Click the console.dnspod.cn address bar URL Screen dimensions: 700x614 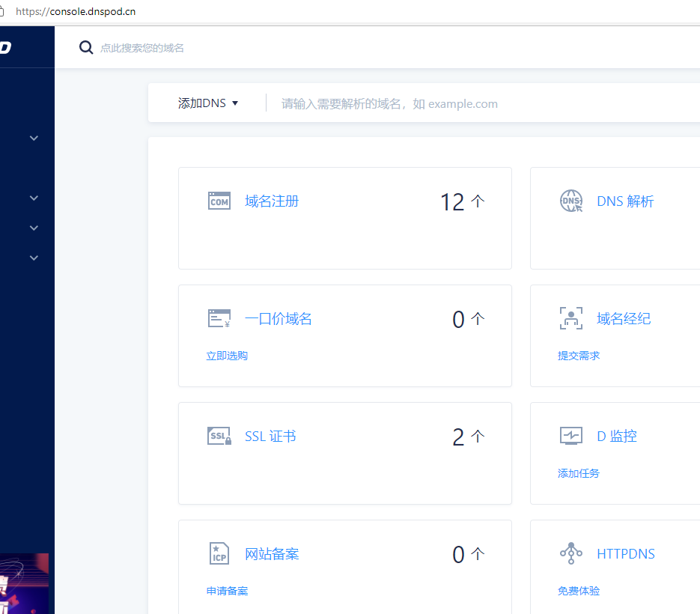pos(76,12)
